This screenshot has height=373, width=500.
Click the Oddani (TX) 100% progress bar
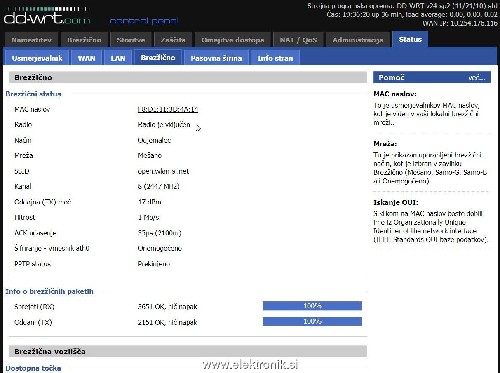coord(312,321)
